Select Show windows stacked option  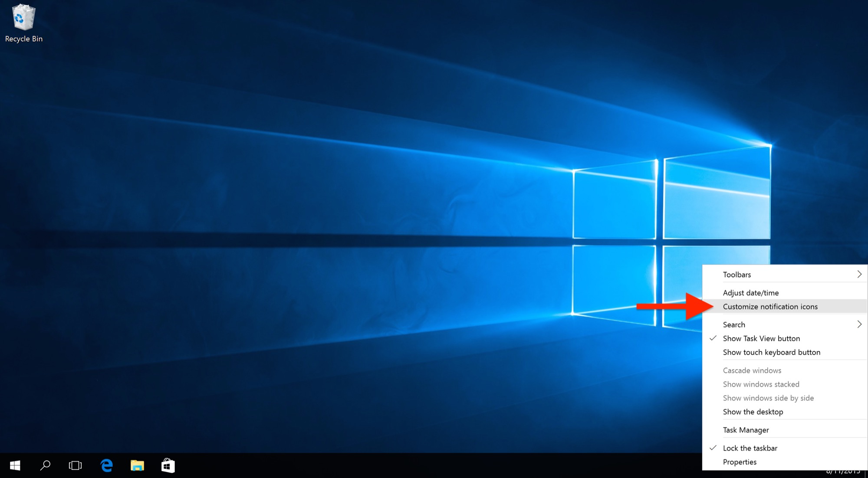click(760, 384)
